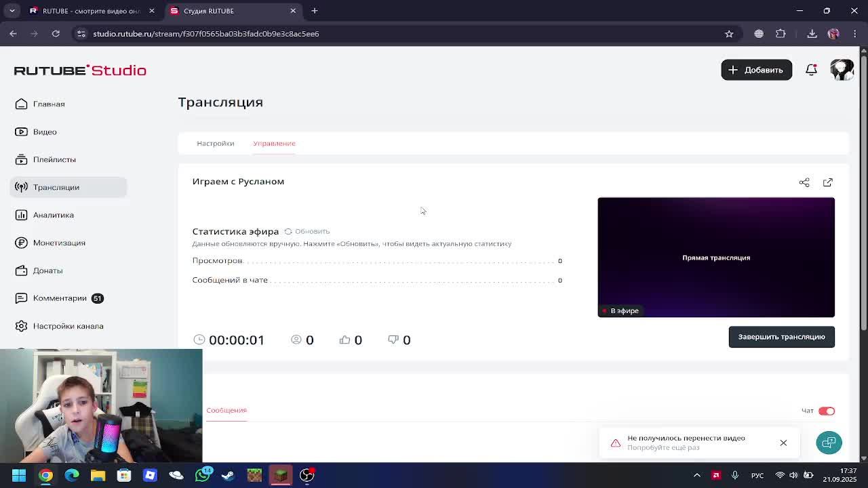Toggle the Чат switch off
This screenshot has width=868, height=488.
coord(826,411)
